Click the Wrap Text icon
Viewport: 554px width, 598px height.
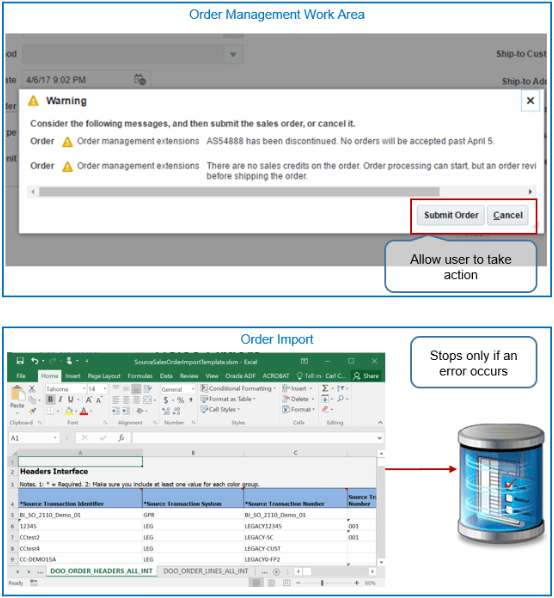coord(148,389)
